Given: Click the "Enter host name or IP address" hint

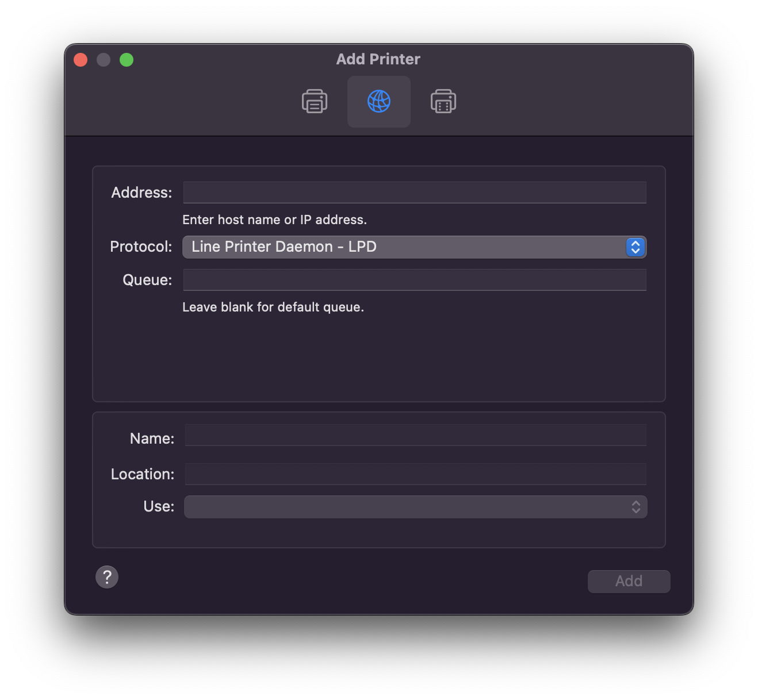Looking at the screenshot, I should 274,220.
